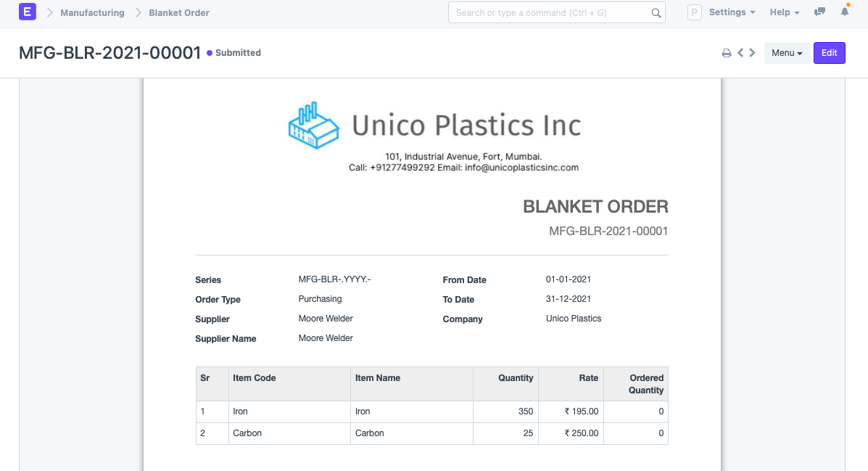The image size is (868, 471).
Task: Expand the Menu dropdown button
Action: (787, 53)
